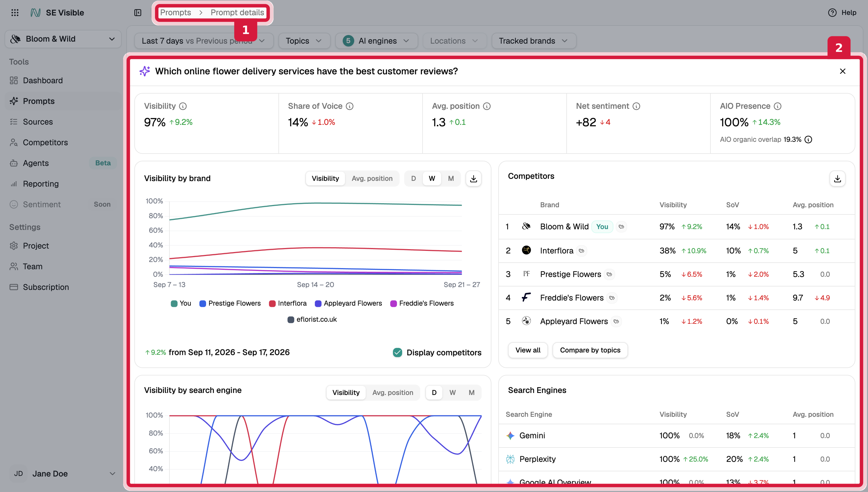The width and height of the screenshot is (868, 492).
Task: Click Visibility info icon in metrics card
Action: click(183, 106)
